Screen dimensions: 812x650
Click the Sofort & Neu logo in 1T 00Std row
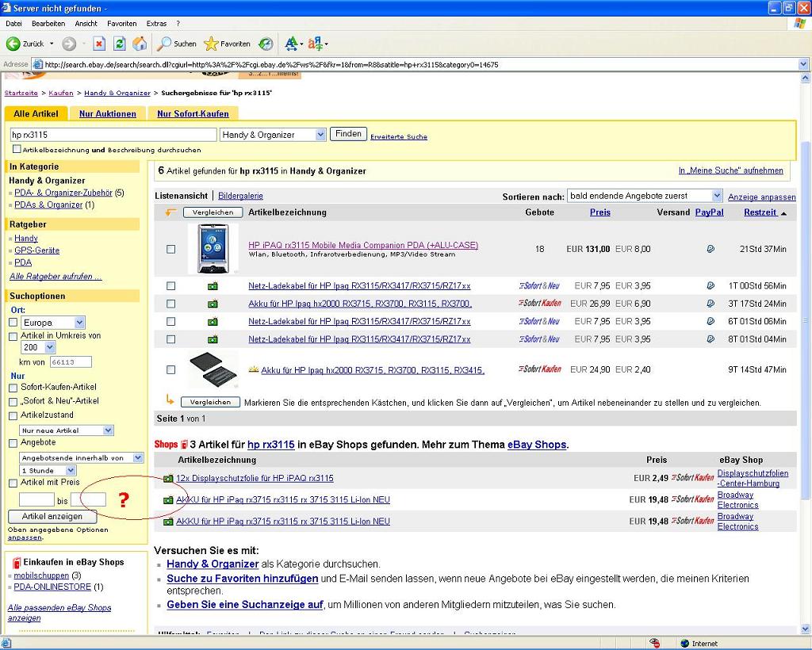pos(539,285)
